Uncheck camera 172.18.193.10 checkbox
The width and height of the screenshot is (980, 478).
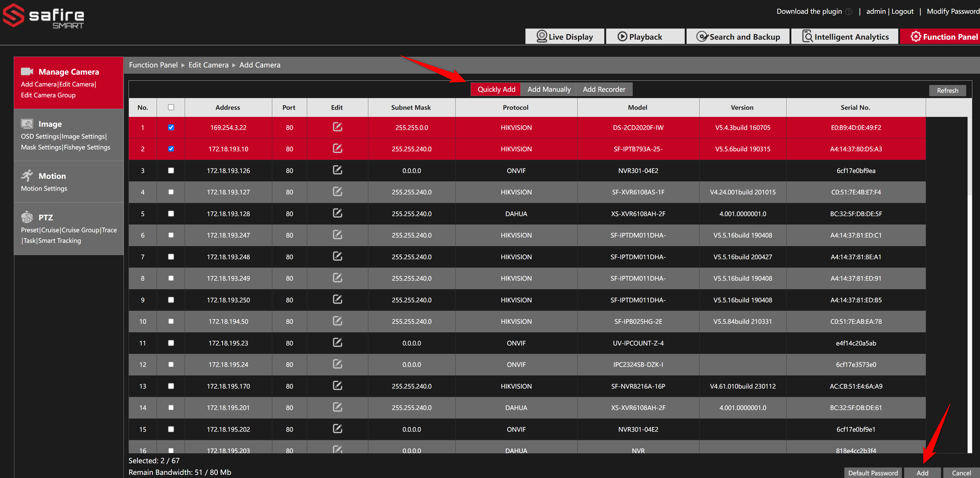coord(171,149)
